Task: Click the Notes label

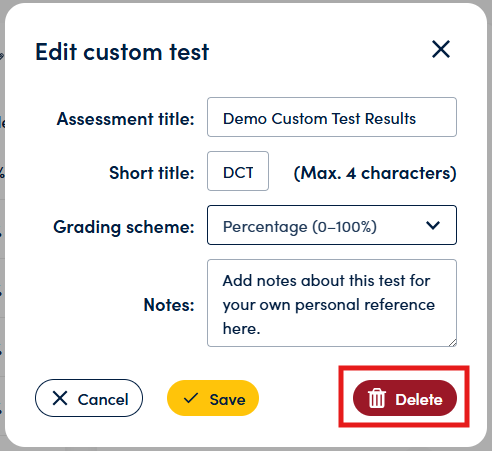Action: tap(169, 305)
